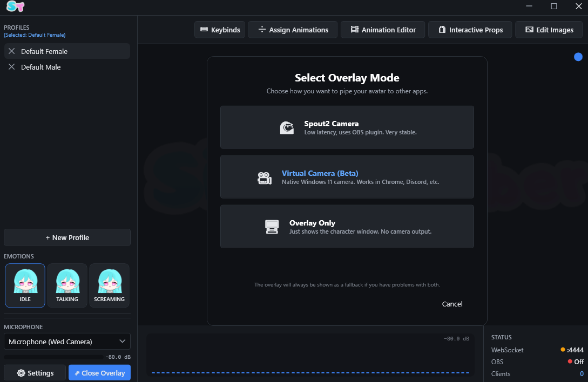Click the Assign Animations sliders icon
Image resolution: width=588 pixels, height=382 pixels.
pos(262,29)
